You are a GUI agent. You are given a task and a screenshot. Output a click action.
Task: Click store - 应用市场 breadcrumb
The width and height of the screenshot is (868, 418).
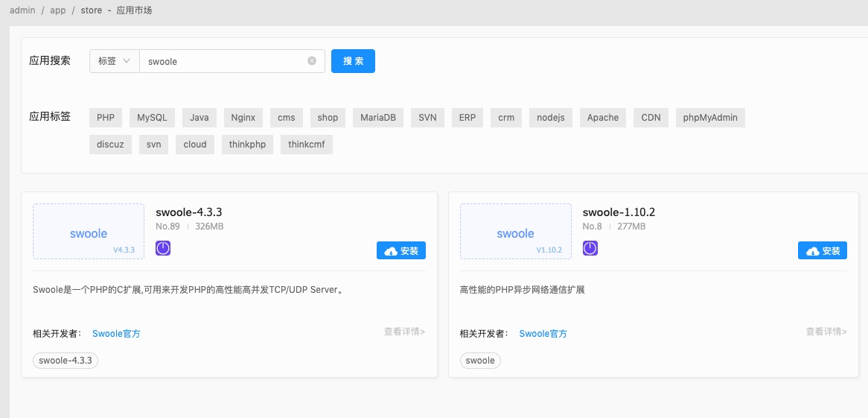click(116, 10)
